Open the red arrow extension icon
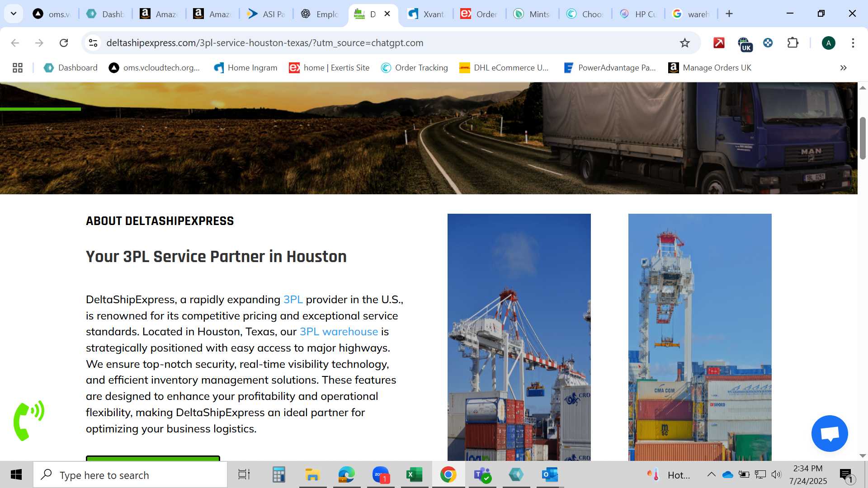This screenshot has width=868, height=488. click(x=719, y=43)
